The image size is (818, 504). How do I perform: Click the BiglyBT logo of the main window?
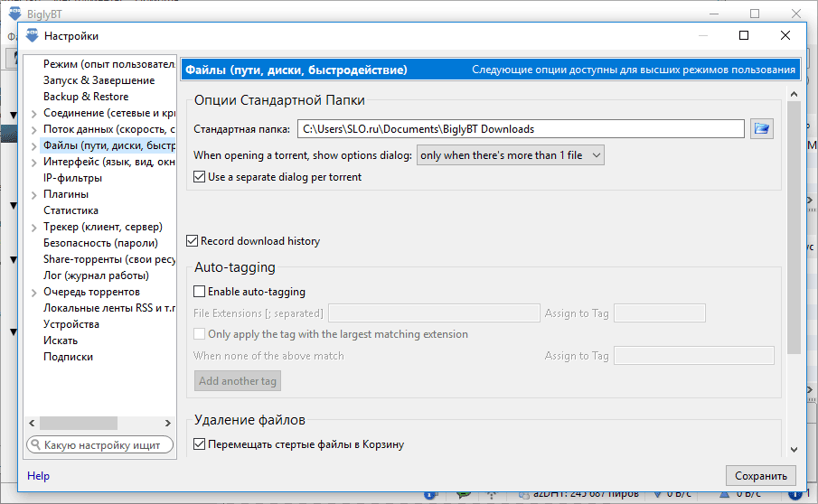coord(15,14)
